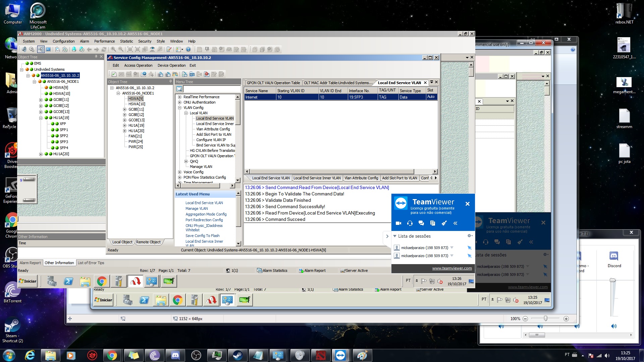Expand the GC8B[11] node in left tree
The height and width of the screenshot is (362, 644).
pos(41,100)
